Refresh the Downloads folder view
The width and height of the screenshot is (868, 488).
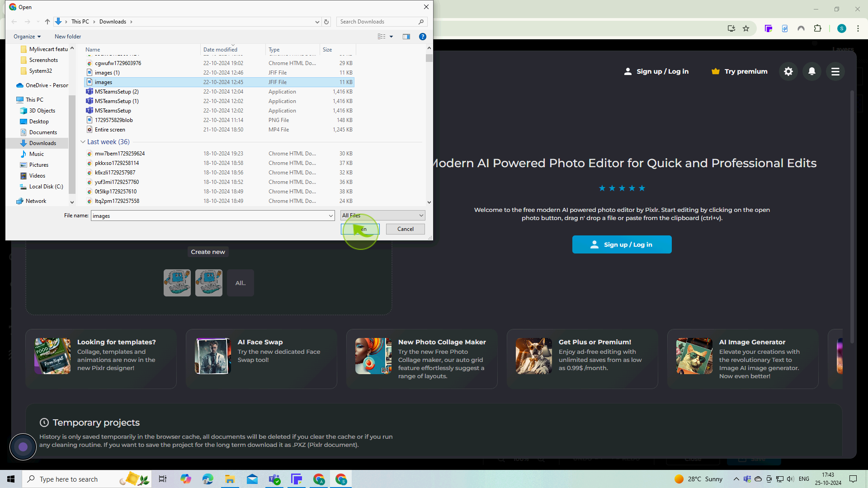326,22
